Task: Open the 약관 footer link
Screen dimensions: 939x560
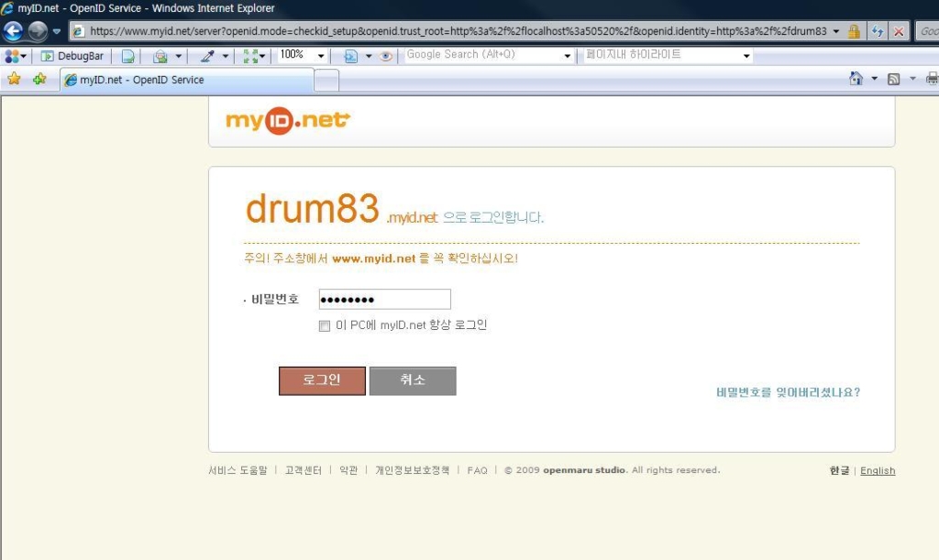Action: click(348, 470)
